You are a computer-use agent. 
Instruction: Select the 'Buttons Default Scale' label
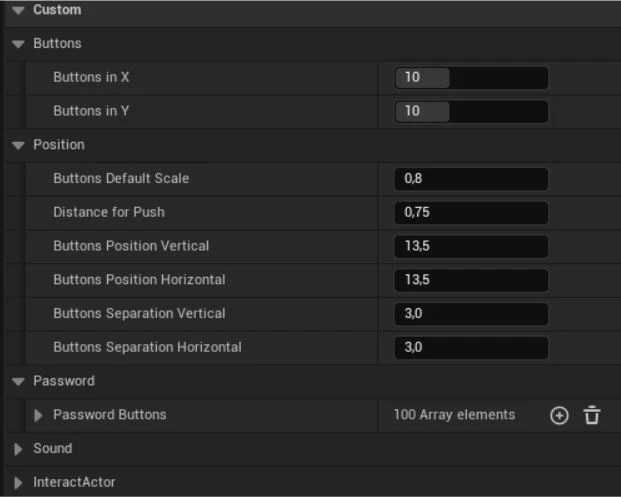(121, 179)
